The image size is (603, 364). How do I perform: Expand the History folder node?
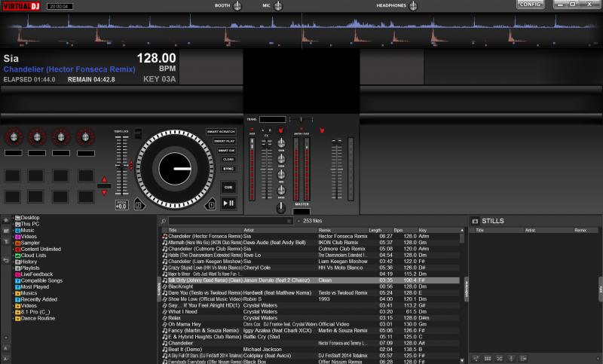pyautogui.click(x=13, y=262)
